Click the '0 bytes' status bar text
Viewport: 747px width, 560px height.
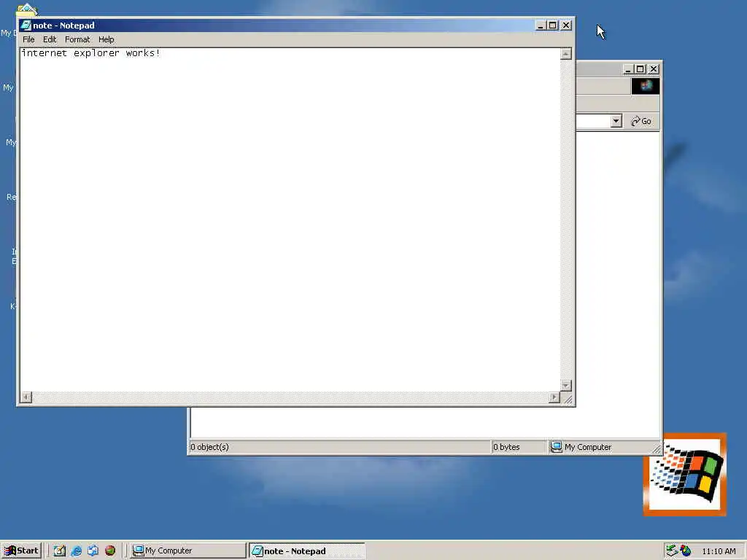[506, 447]
